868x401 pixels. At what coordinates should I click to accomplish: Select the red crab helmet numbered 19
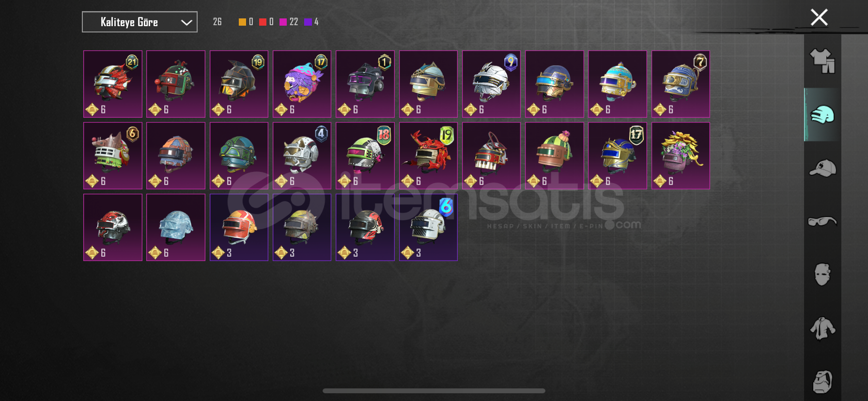click(x=428, y=155)
